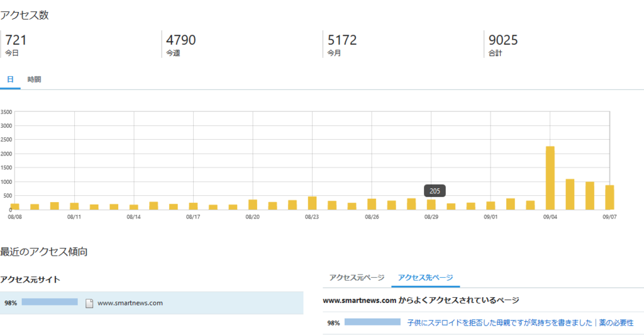
Task: Click the 08/14 x-axis date label
Action: click(133, 217)
